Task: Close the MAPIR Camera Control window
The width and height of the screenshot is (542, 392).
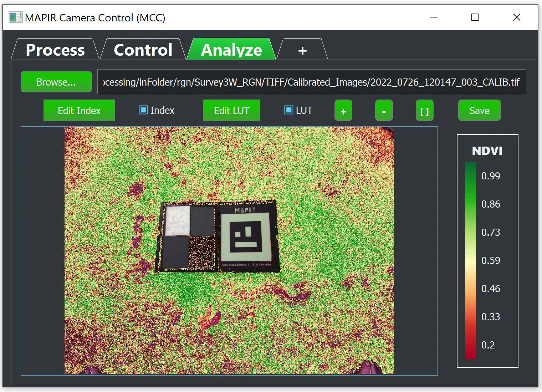Action: tap(516, 17)
